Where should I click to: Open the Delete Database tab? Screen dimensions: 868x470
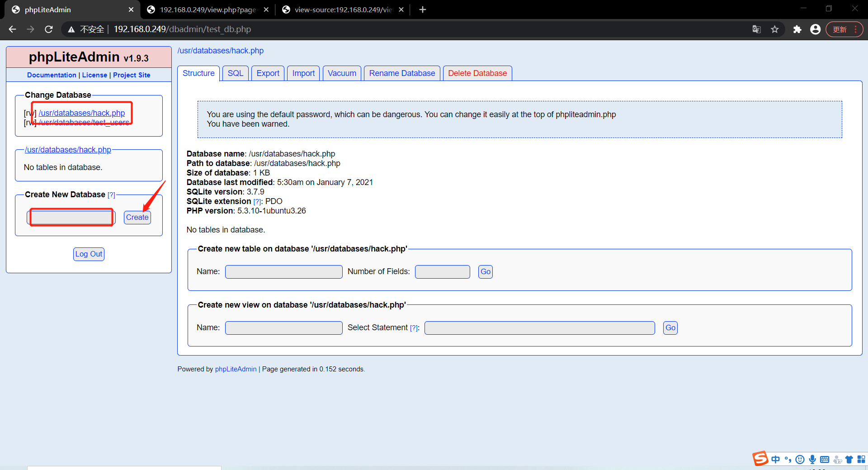477,73
